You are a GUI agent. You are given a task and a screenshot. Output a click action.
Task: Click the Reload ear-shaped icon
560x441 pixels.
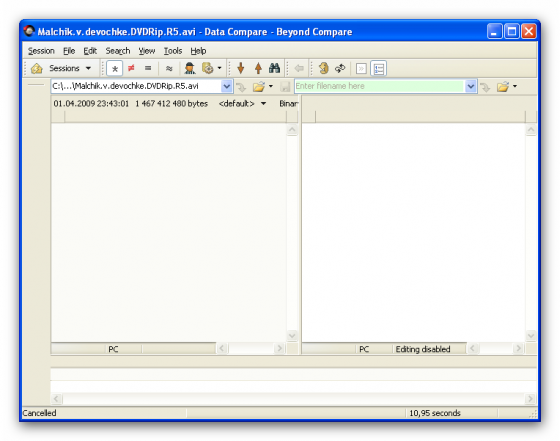click(x=324, y=68)
